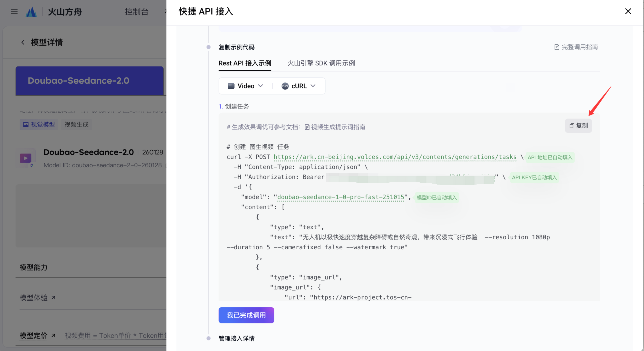Click the doubao-seedance model ID in code

click(x=340, y=197)
